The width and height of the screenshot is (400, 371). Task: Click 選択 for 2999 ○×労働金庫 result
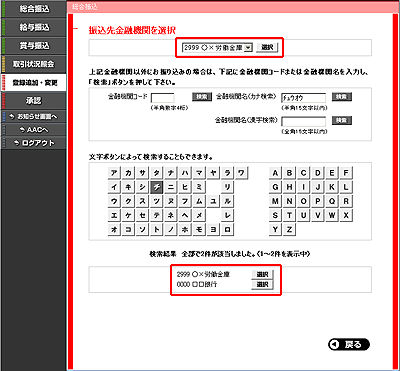[262, 274]
